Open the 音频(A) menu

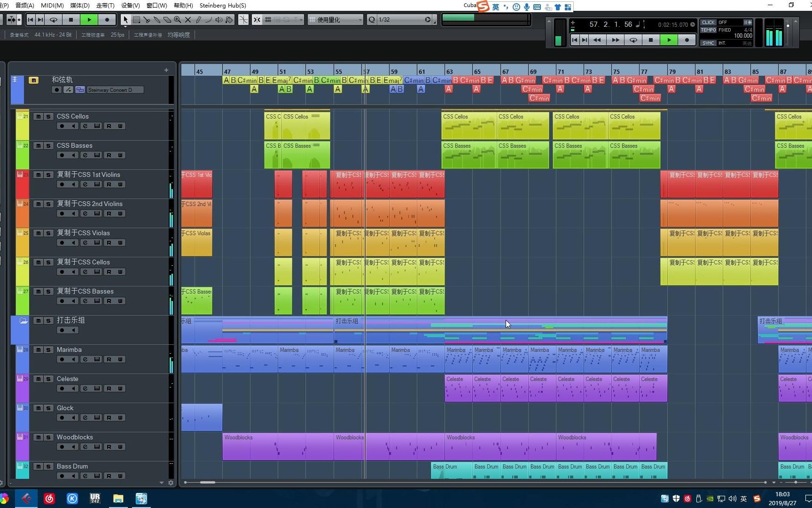click(x=24, y=5)
